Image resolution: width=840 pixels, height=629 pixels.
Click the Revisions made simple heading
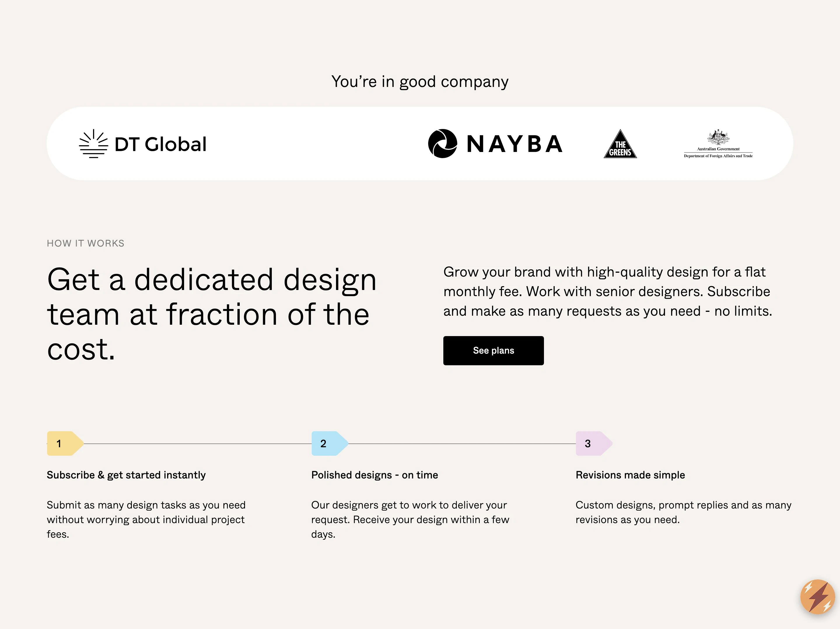(630, 475)
